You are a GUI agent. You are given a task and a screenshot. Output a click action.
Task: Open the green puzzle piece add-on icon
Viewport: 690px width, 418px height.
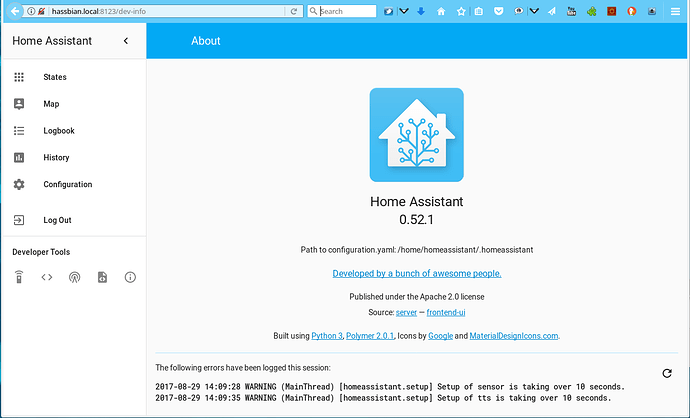point(591,11)
